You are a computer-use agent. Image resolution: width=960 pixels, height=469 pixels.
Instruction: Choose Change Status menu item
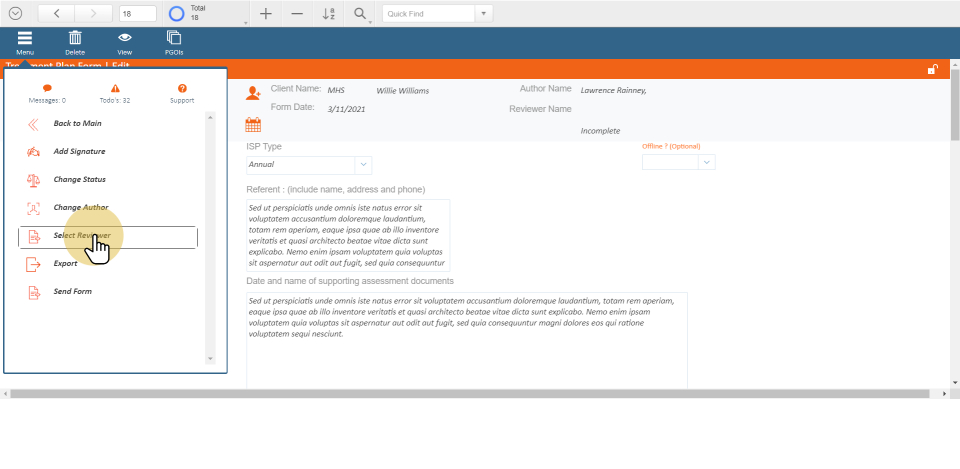tap(79, 180)
